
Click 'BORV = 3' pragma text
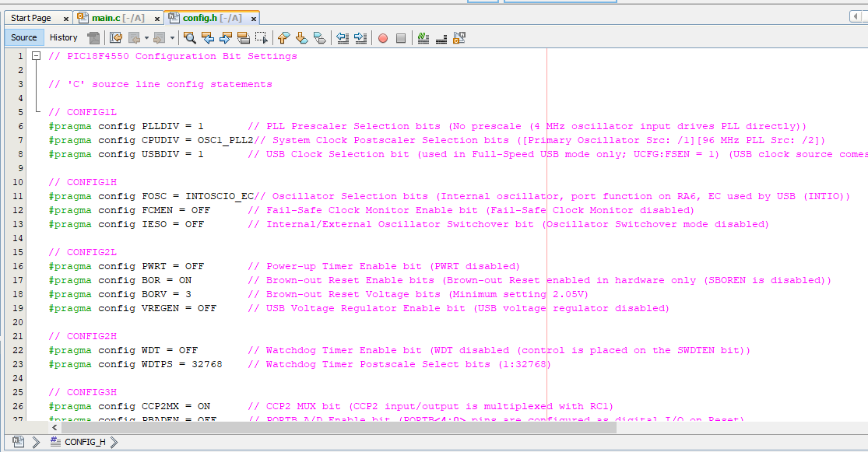coord(120,294)
